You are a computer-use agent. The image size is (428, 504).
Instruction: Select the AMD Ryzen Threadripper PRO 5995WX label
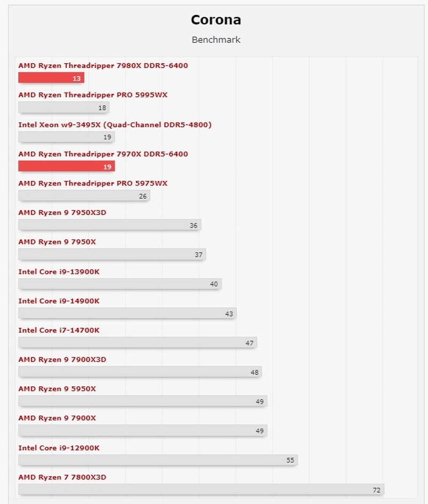pos(93,95)
